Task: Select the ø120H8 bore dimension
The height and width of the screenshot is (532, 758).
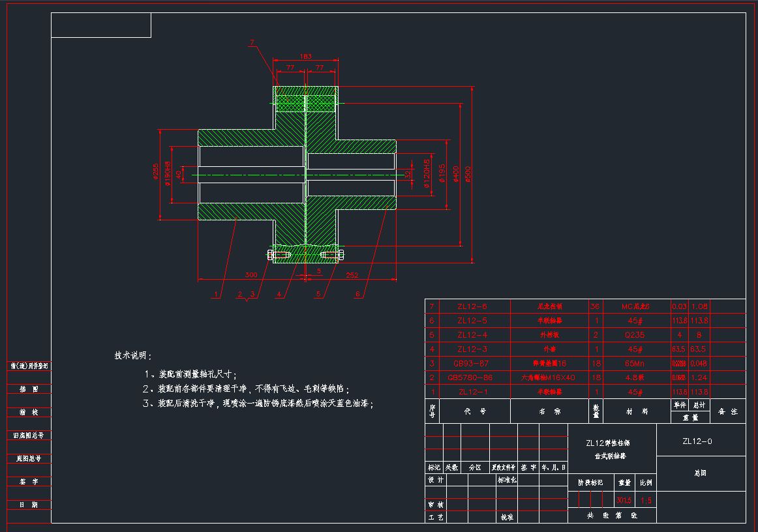Action: [427, 173]
